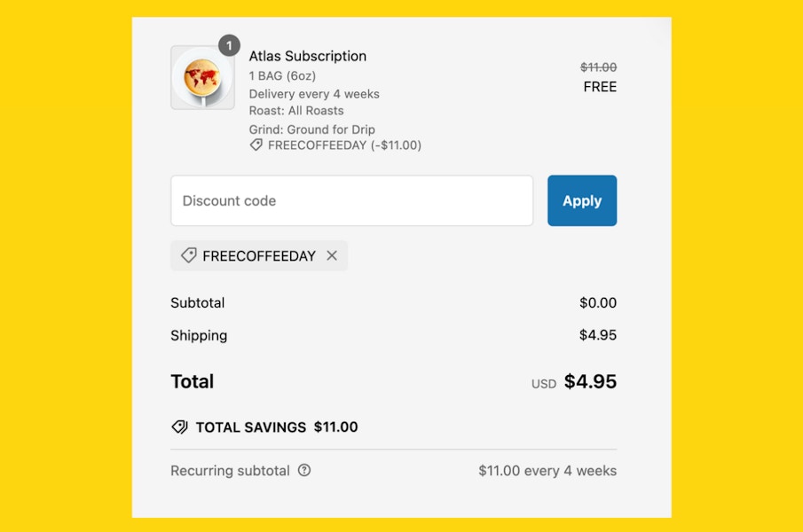The image size is (803, 532).
Task: Click the tag icon inside FREECOFFEEDAY chip
Action: tap(188, 255)
